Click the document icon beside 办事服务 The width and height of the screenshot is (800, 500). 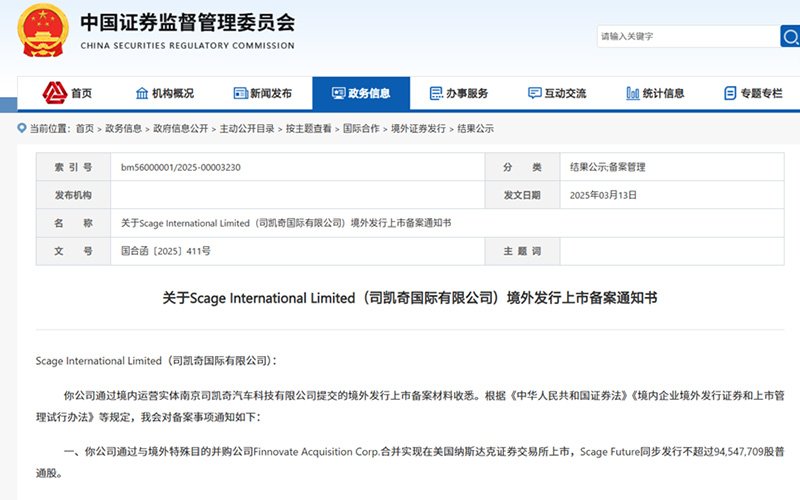point(436,93)
